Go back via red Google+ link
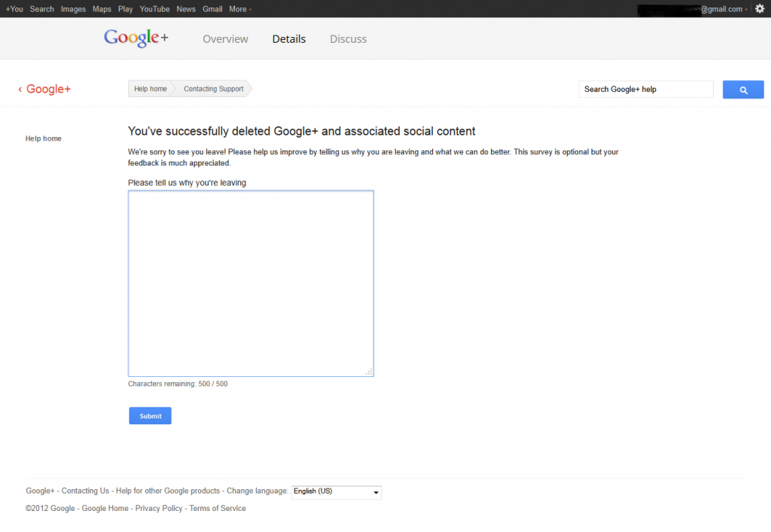This screenshot has height=532, width=771. pos(44,89)
